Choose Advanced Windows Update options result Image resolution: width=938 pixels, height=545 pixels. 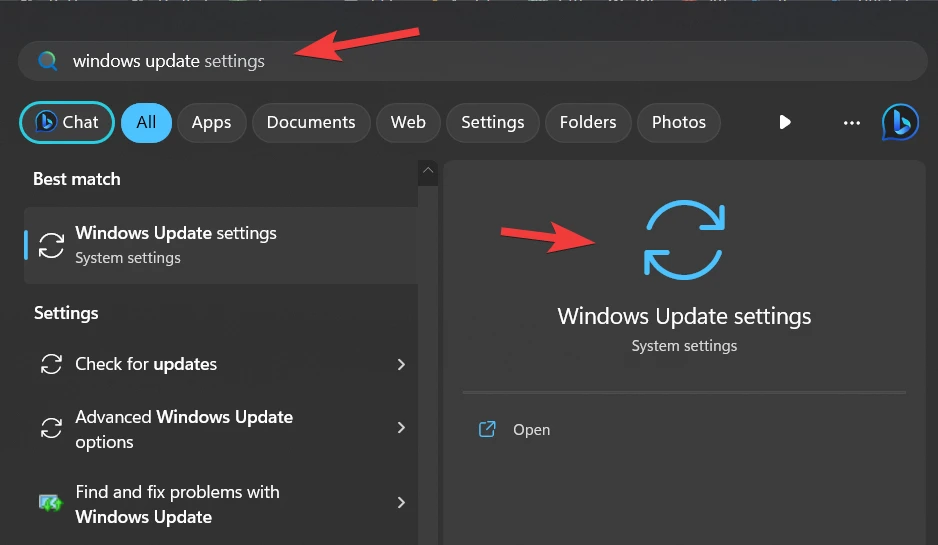[221, 429]
